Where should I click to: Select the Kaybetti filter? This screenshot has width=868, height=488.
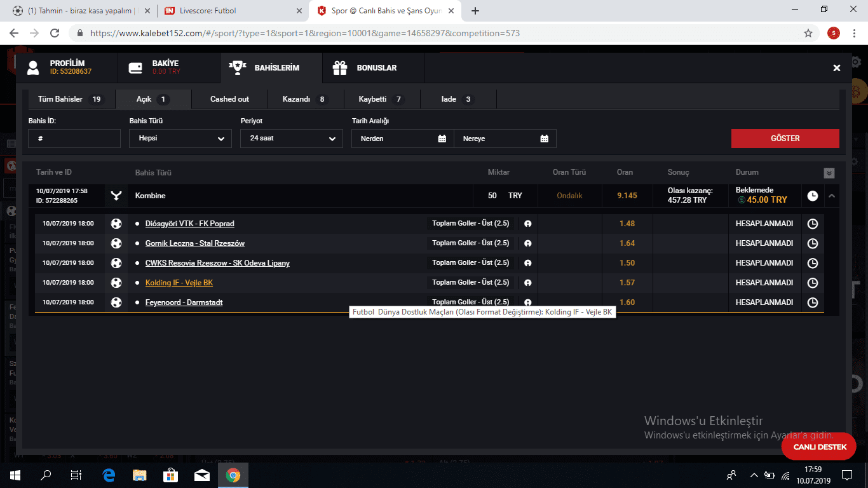click(x=382, y=99)
